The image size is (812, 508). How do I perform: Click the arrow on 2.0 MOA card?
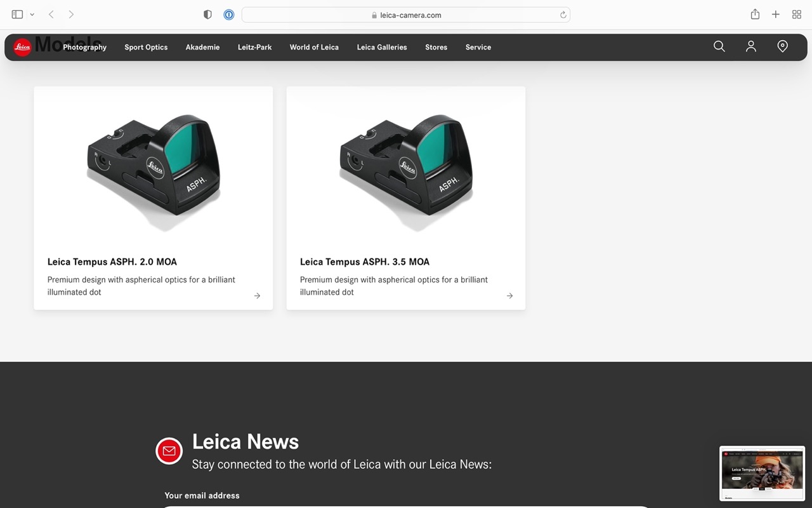tap(257, 296)
